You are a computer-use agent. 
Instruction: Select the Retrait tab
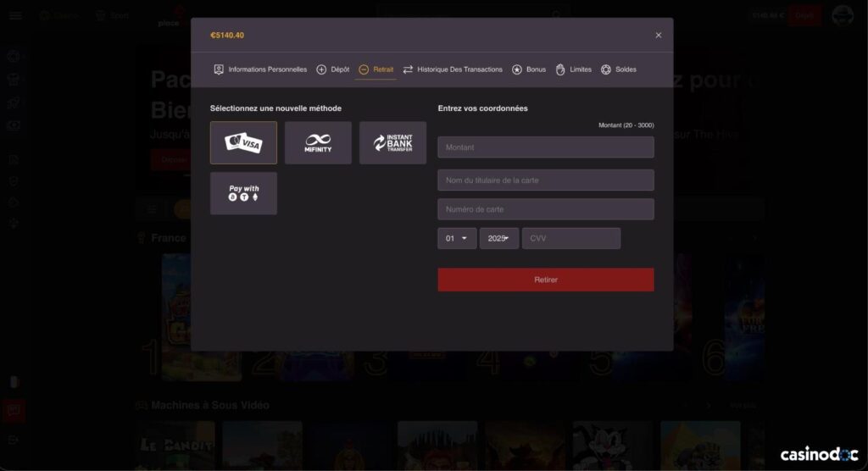tap(376, 69)
